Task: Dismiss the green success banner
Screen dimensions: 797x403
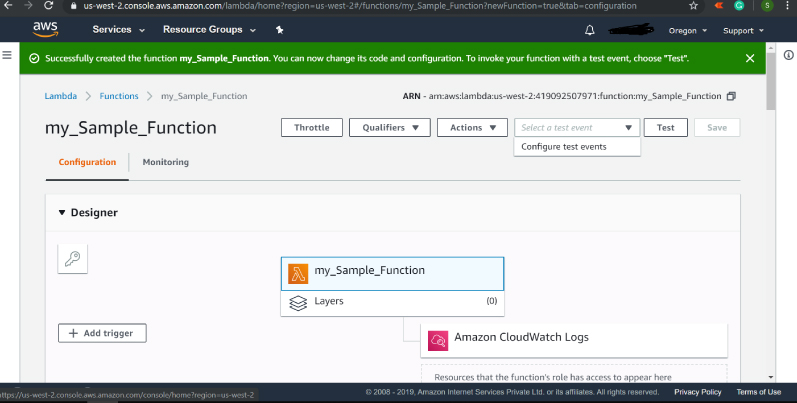Action: coord(750,58)
